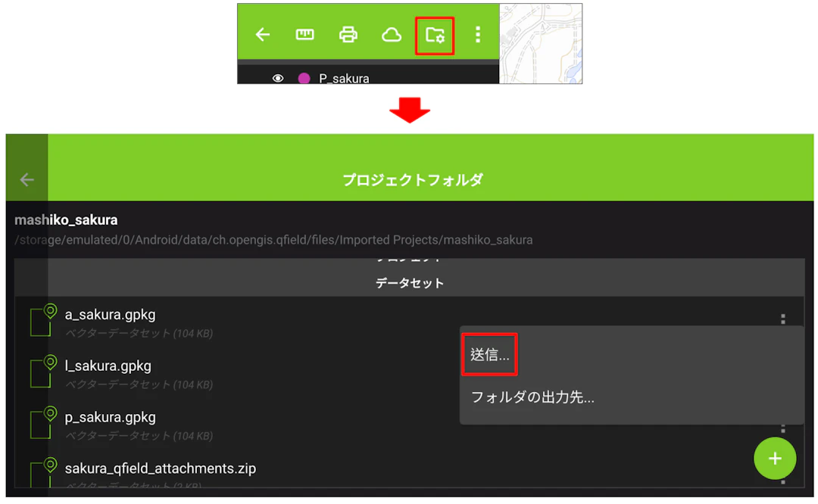
Task: Tap the QFieldCloud sync cloud icon
Action: click(x=391, y=34)
